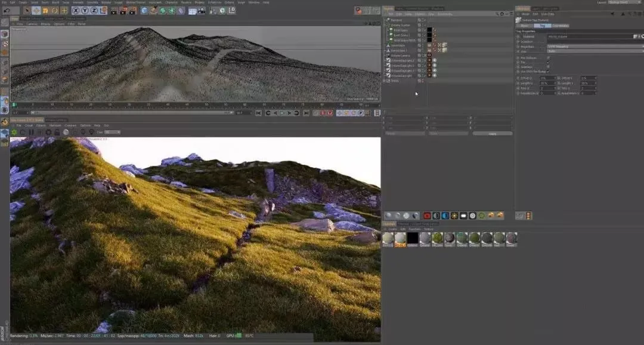
Task: Switch to the Coordinates tab in Attributes
Action: (560, 26)
